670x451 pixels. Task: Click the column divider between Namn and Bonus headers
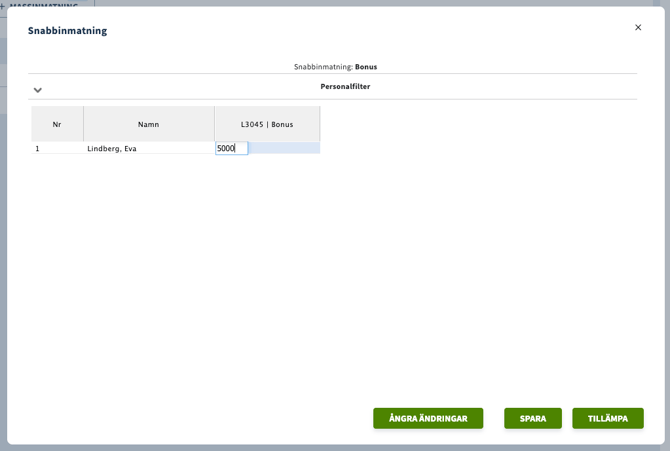214,124
